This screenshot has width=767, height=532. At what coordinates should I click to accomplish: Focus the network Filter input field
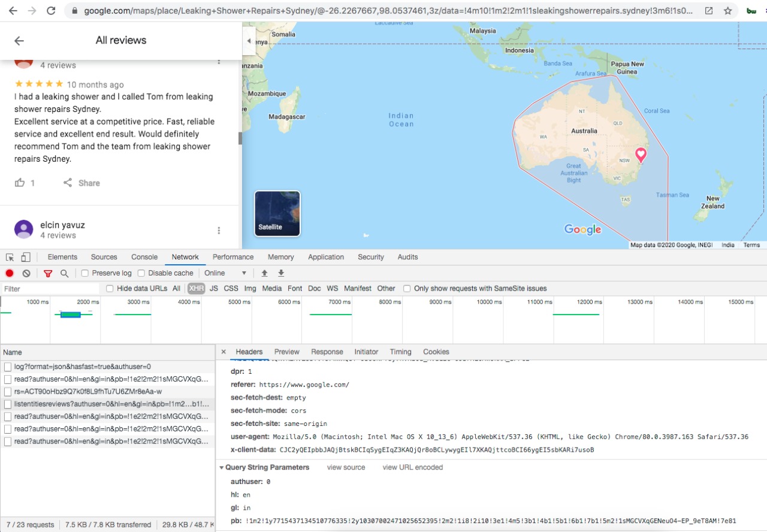click(x=50, y=289)
